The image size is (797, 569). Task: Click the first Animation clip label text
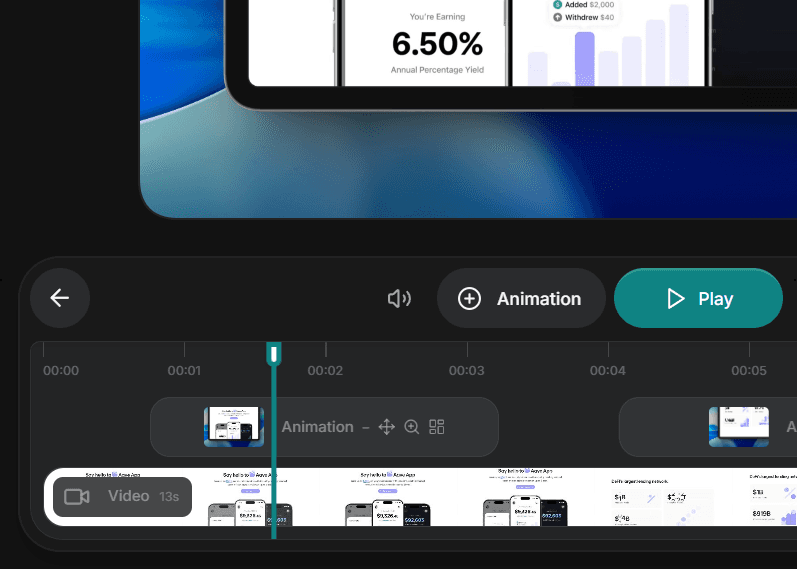pyautogui.click(x=317, y=427)
